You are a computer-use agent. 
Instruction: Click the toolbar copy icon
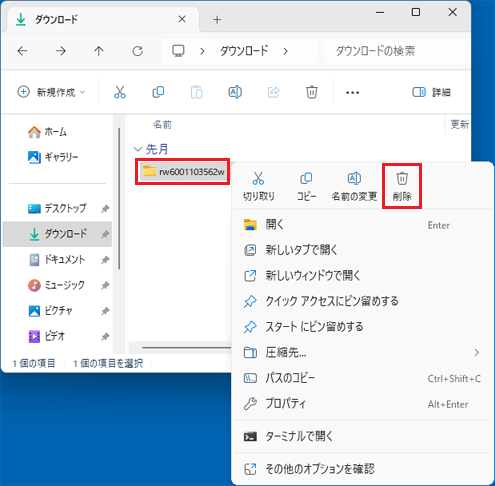tap(158, 92)
